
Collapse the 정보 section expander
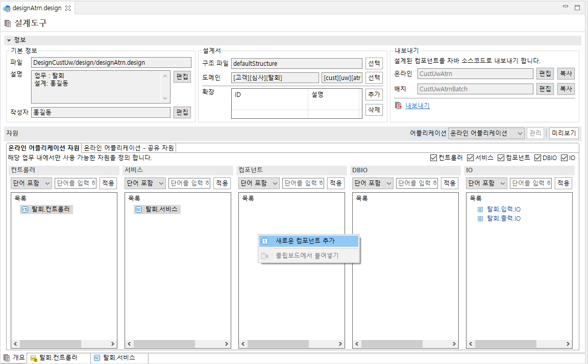point(9,40)
